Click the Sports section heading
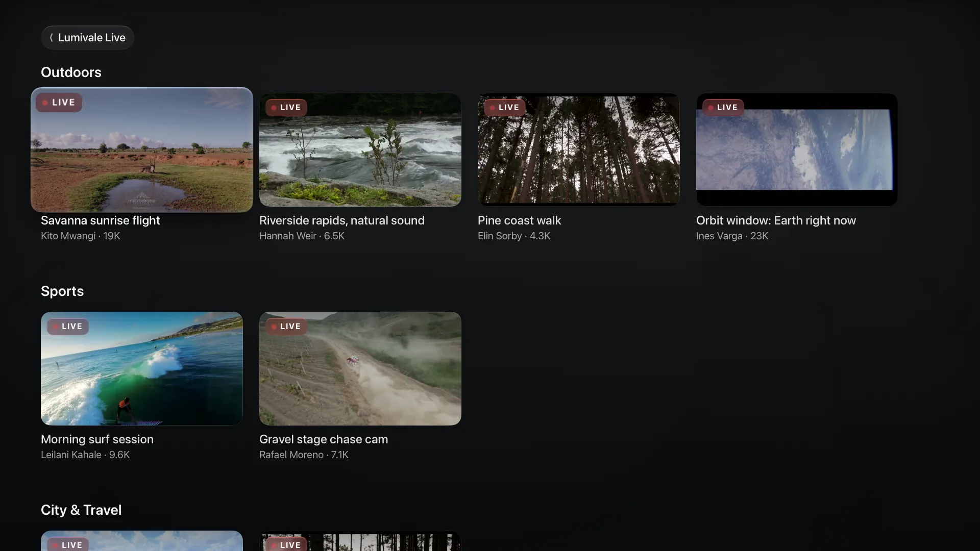The image size is (980, 551). click(62, 291)
